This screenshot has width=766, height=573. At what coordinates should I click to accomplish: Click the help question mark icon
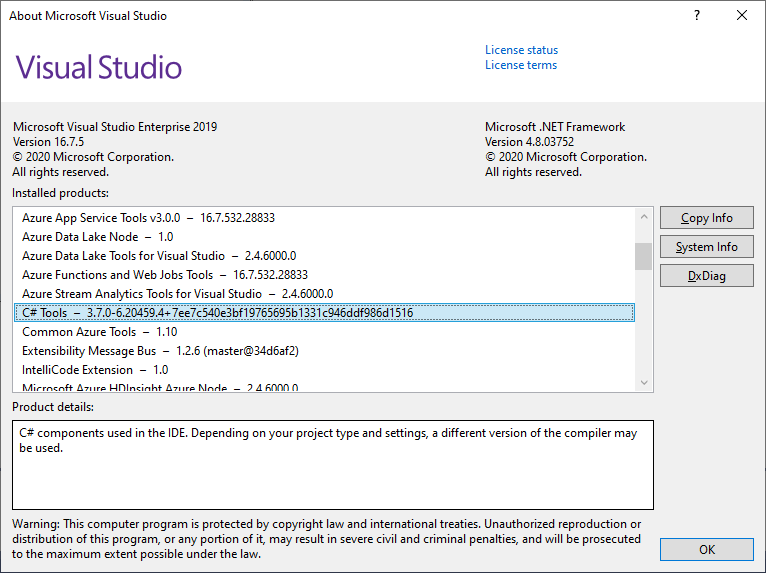(697, 16)
